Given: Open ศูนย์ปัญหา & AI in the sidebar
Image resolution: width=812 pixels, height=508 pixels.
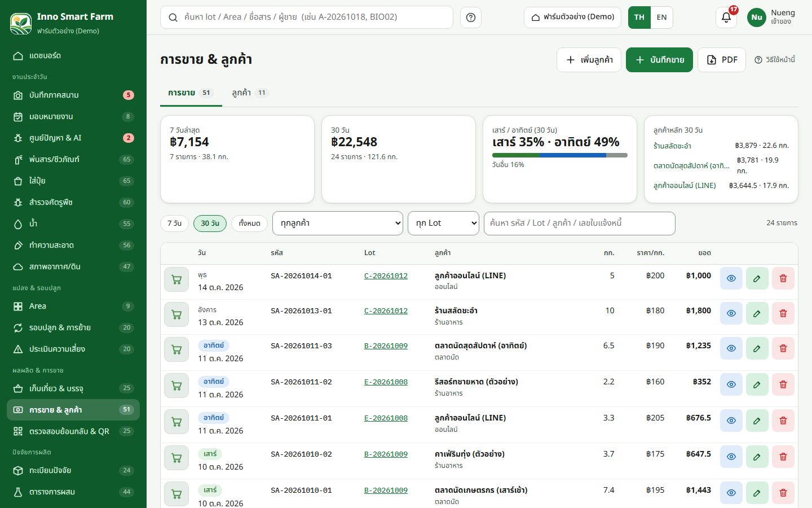Looking at the screenshot, I should click(73, 138).
